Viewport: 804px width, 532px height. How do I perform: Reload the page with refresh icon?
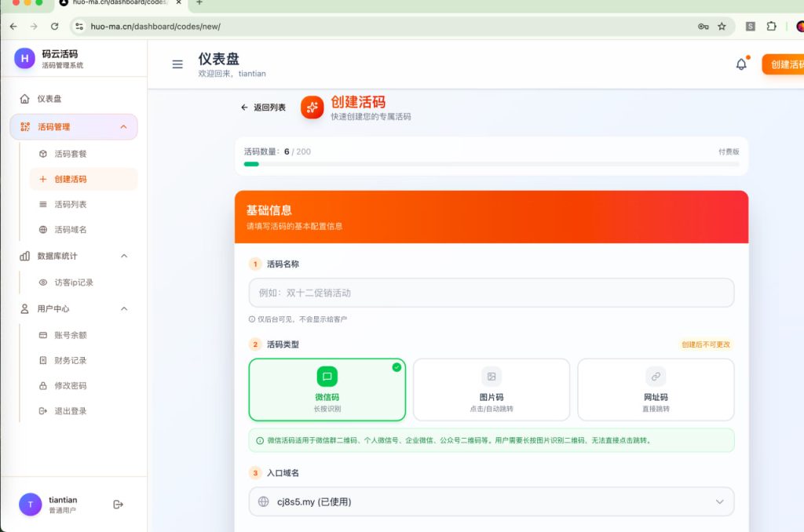55,26
